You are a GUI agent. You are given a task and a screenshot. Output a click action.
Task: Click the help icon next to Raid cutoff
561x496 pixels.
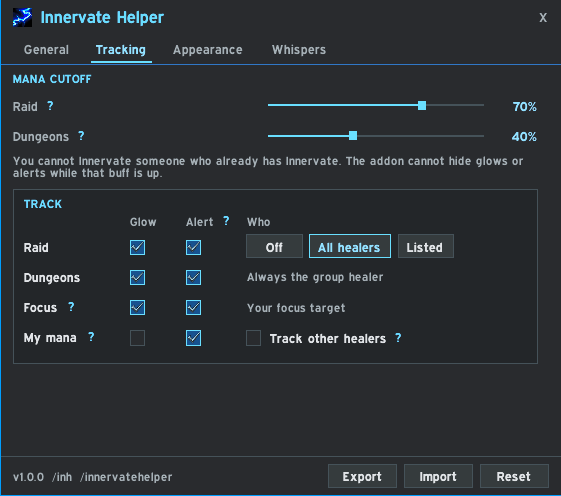(x=50, y=106)
